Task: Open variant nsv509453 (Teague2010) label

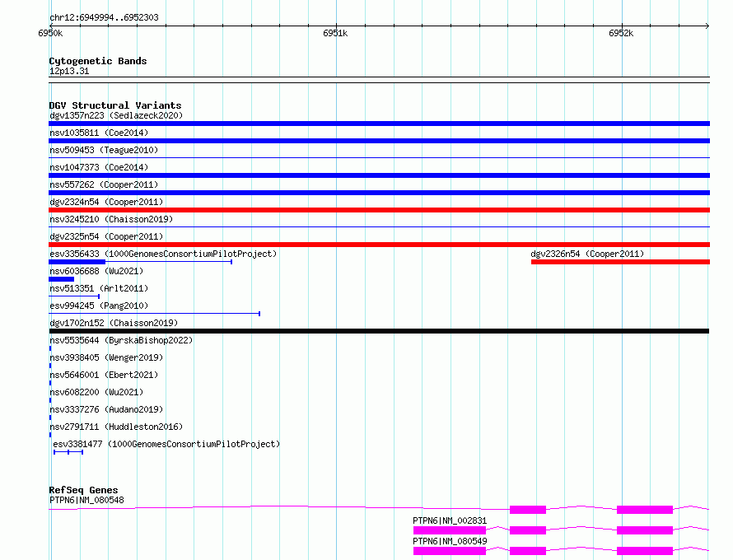Action: 104,150
